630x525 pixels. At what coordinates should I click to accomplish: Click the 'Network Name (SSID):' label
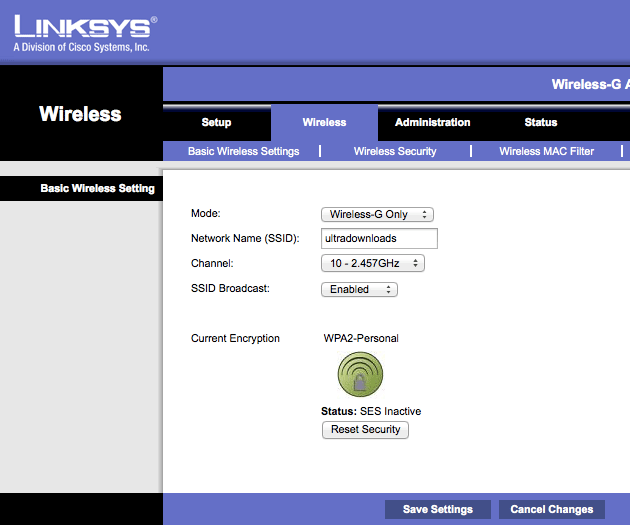[x=245, y=238]
